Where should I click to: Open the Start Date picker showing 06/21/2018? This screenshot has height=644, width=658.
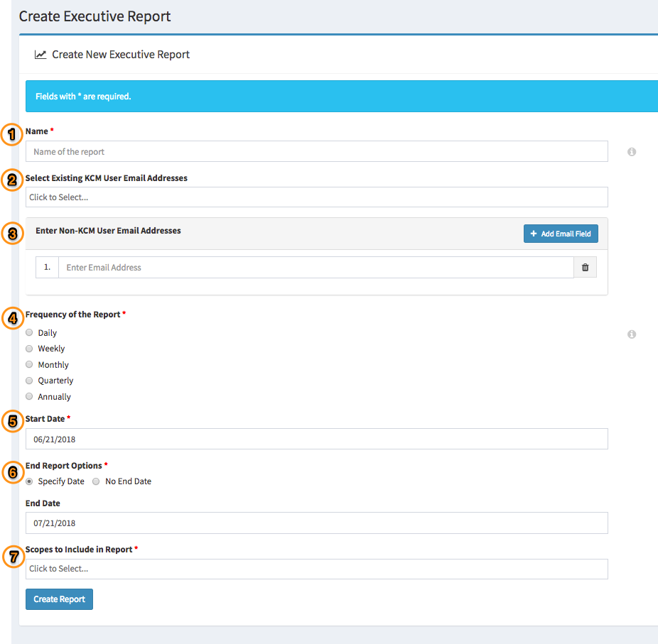pyautogui.click(x=317, y=438)
